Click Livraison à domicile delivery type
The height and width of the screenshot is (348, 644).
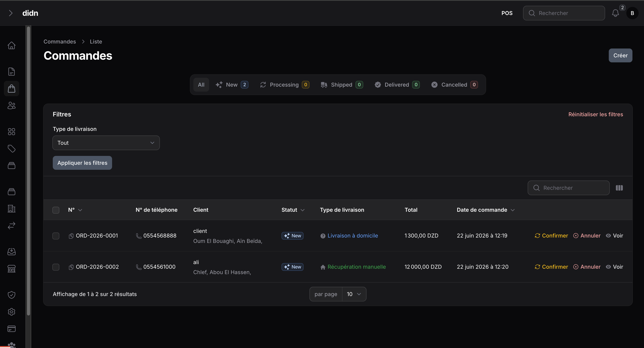353,236
